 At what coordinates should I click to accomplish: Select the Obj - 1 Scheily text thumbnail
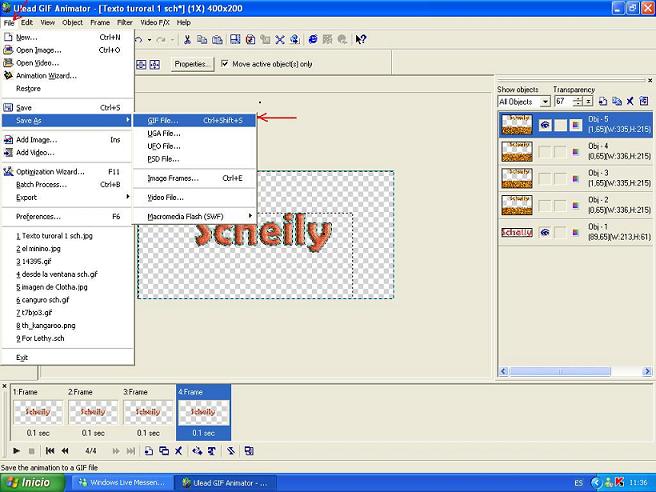pyautogui.click(x=517, y=232)
